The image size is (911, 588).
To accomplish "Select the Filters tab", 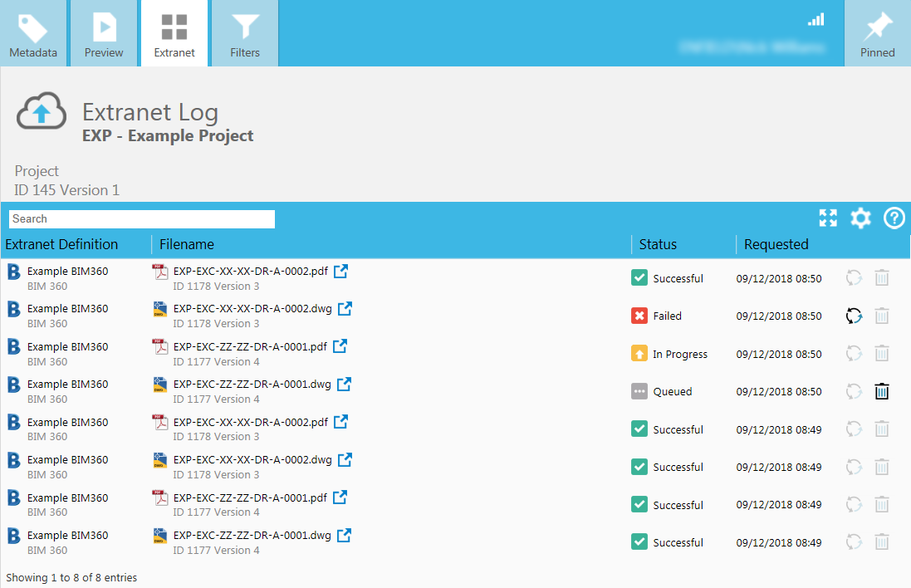I will [245, 33].
